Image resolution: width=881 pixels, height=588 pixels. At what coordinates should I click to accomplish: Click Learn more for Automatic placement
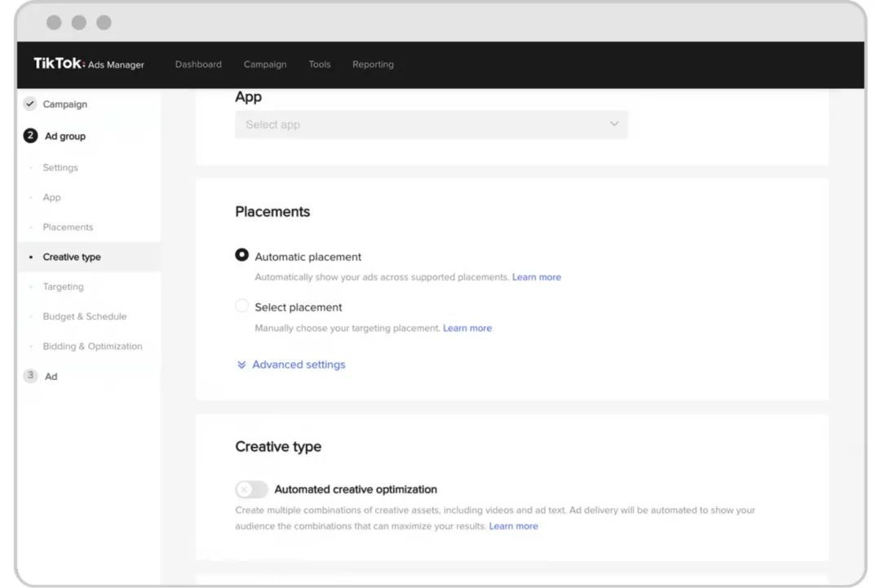coord(536,277)
